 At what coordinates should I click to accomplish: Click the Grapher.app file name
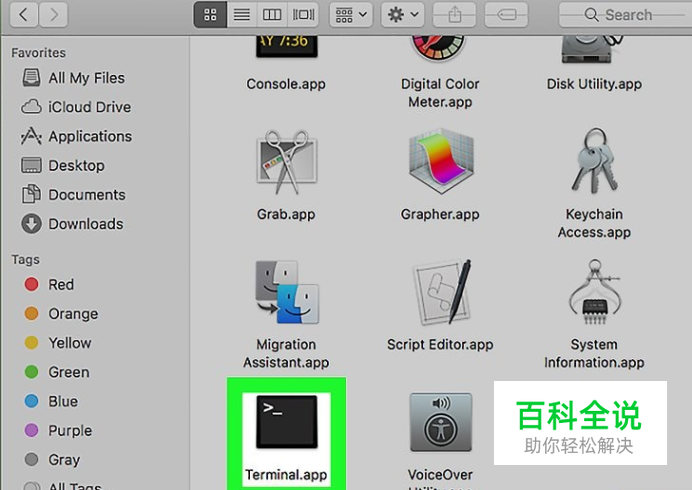coord(440,215)
